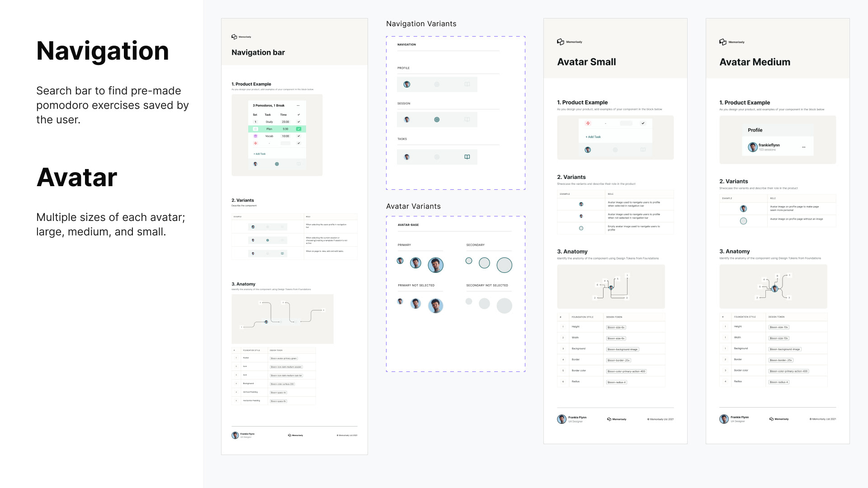Click the teal target session icon below the Pomodoro card

[x=277, y=164]
